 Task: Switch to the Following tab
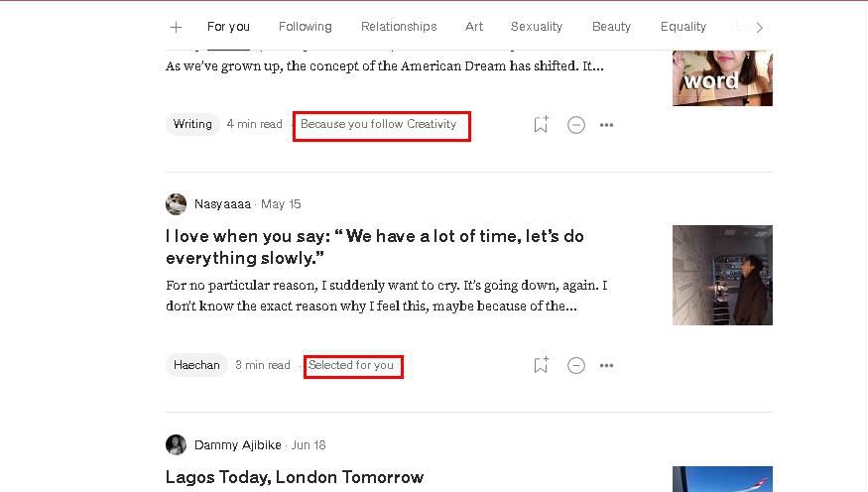point(305,27)
